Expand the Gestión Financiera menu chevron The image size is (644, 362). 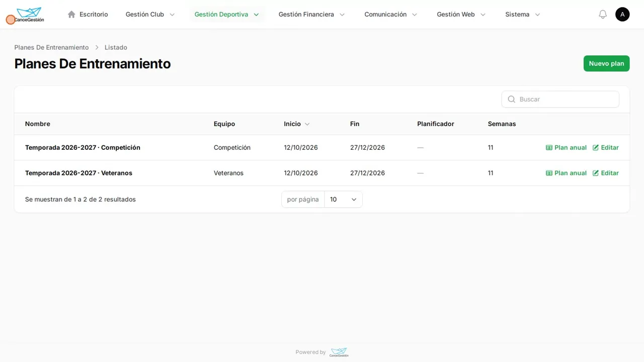tap(342, 15)
